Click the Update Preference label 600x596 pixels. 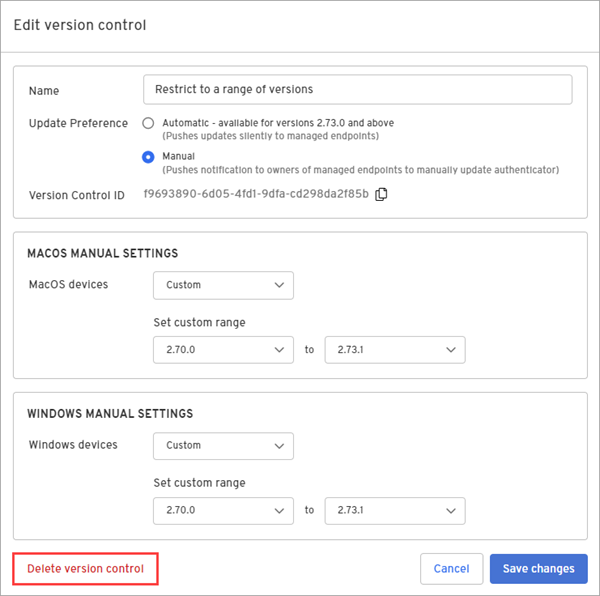tap(78, 124)
